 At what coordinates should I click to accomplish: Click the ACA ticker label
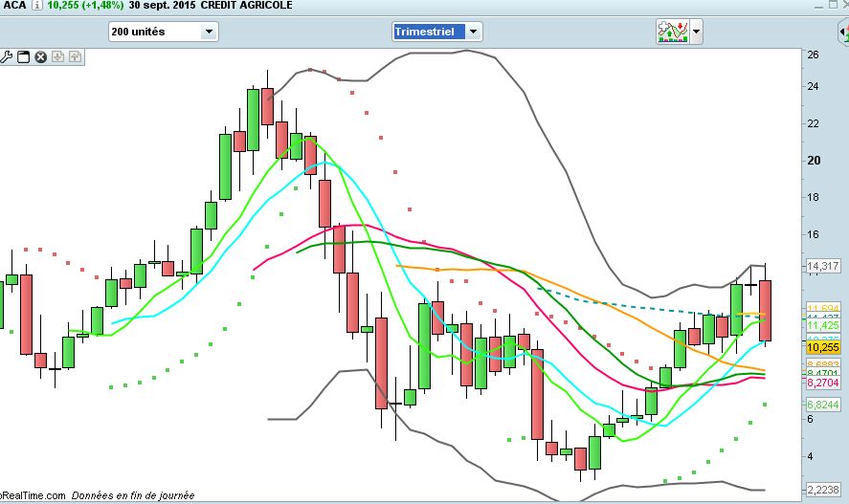[14, 6]
